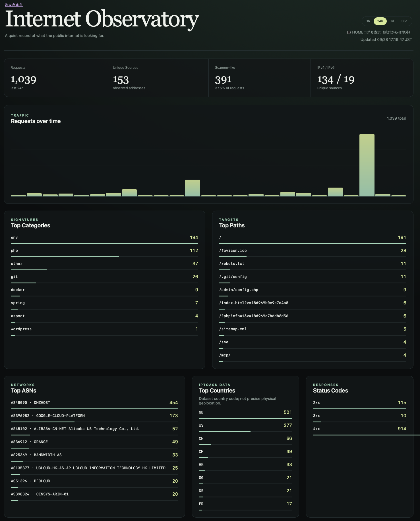The image size is (420, 521).
Task: Select the 30d time range
Action: (404, 21)
